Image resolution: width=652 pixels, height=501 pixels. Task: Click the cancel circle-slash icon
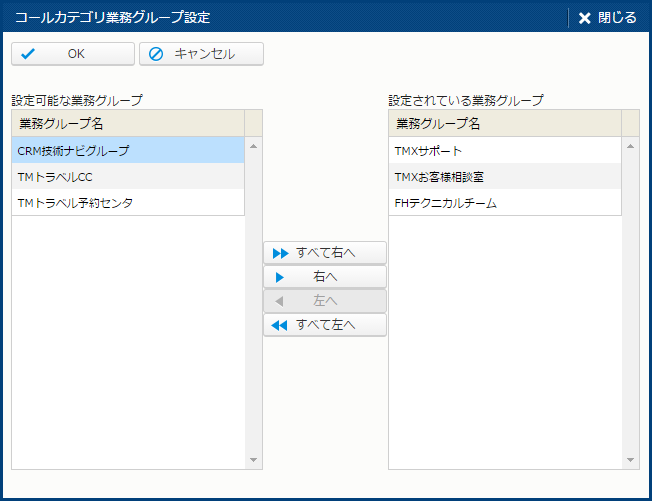pos(156,54)
